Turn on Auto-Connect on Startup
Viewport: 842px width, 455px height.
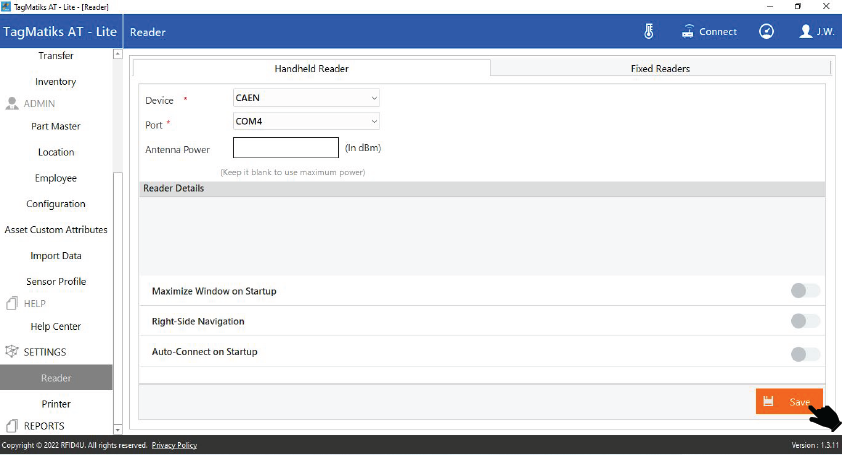point(804,353)
